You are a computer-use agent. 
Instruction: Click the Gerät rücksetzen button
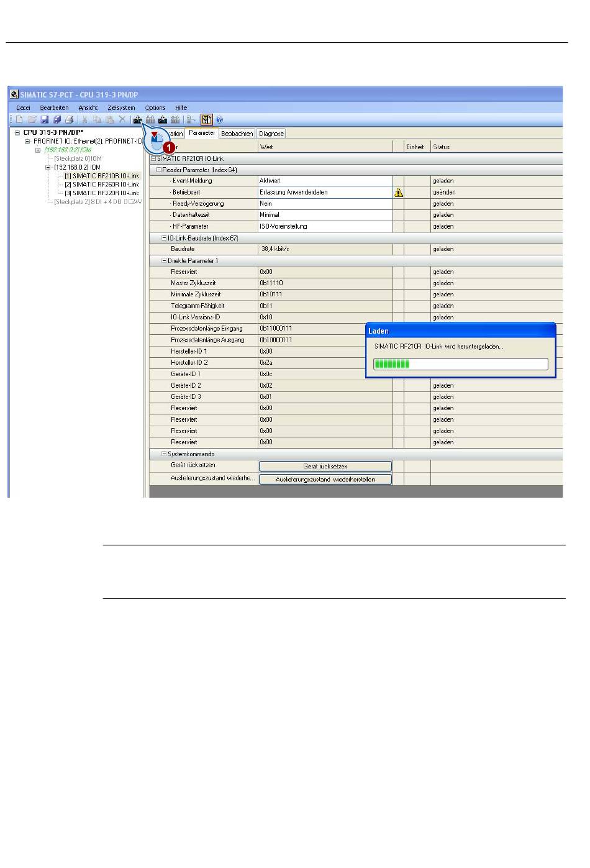pos(325,466)
